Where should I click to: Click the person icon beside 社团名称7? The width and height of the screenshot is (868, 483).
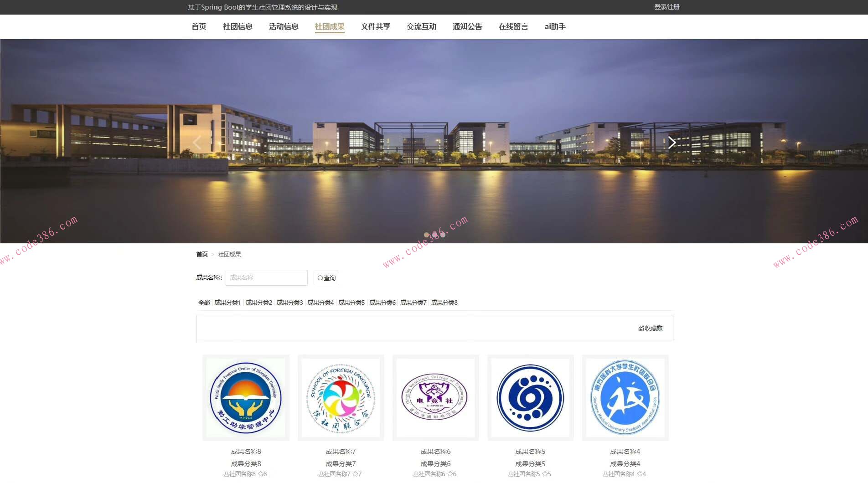point(320,474)
